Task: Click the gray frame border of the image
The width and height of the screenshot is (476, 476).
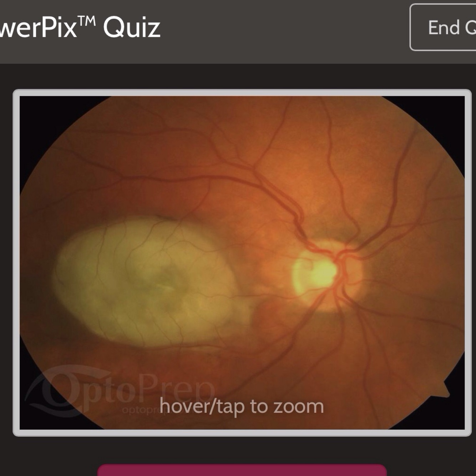Action: click(x=242, y=92)
